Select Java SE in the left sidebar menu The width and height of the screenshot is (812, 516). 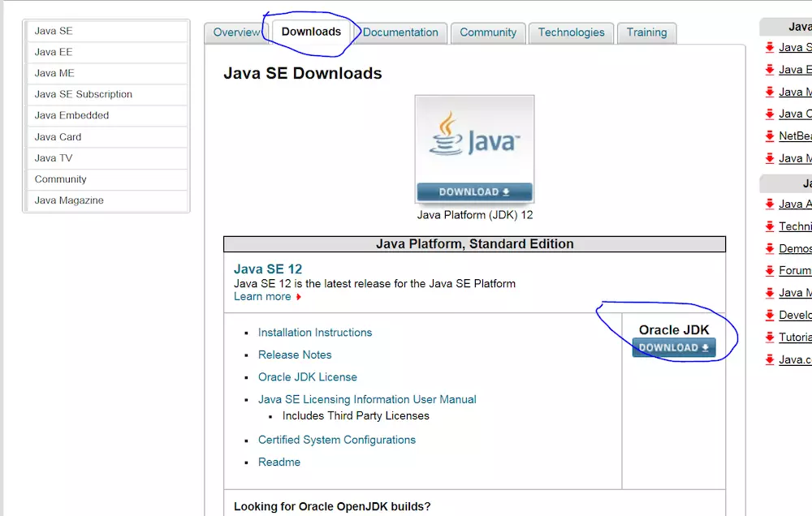pos(106,31)
